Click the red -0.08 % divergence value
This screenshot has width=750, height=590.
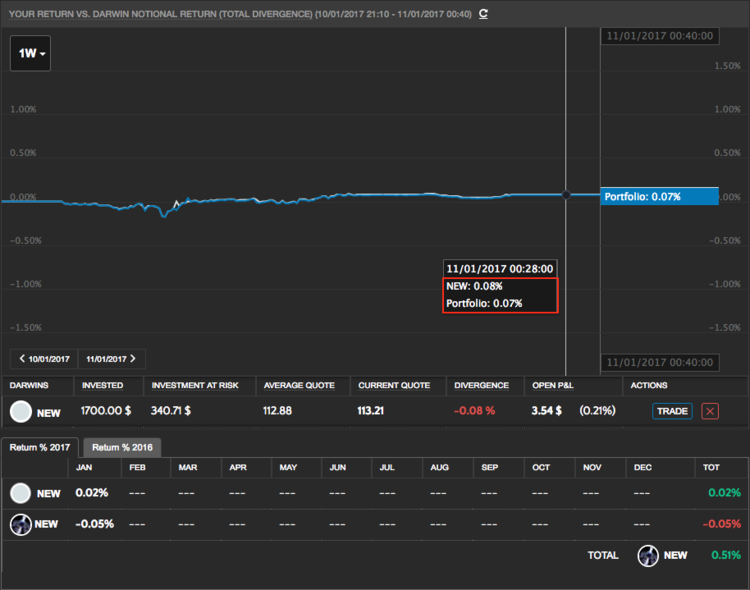click(x=475, y=411)
